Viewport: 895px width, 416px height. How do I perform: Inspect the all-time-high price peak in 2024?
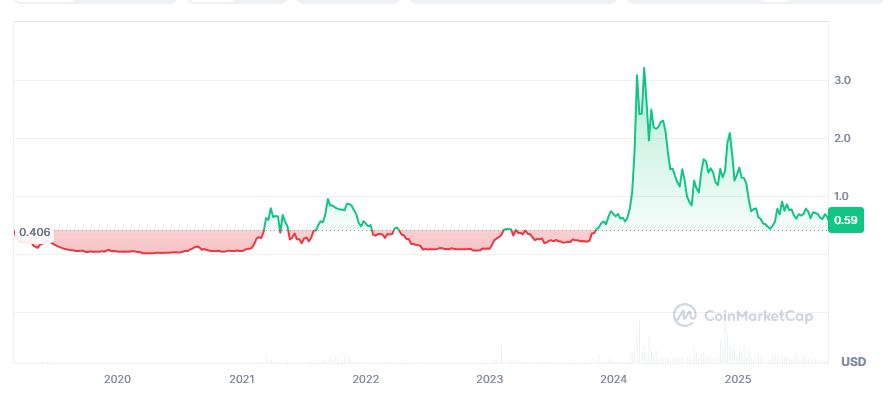click(x=644, y=69)
